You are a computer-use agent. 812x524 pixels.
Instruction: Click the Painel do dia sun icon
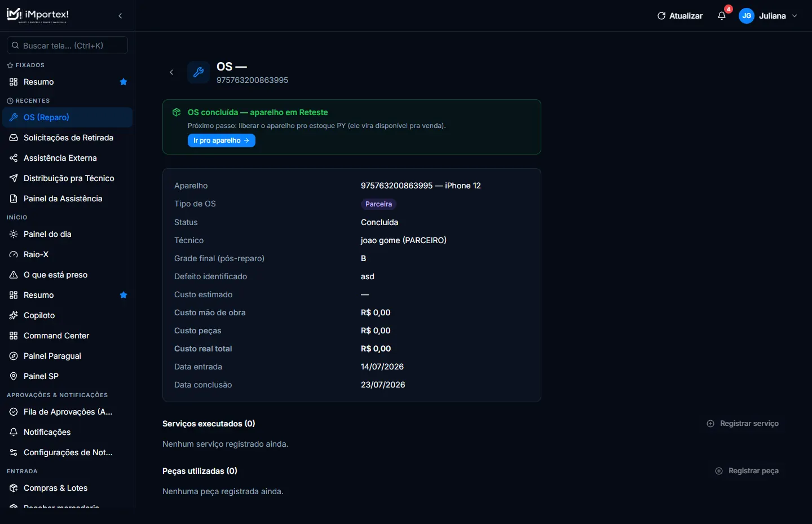click(x=14, y=234)
